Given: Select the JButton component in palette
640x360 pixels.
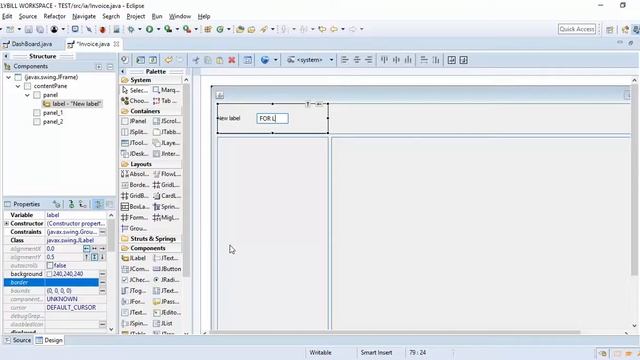Looking at the screenshot, I should pyautogui.click(x=167, y=269).
